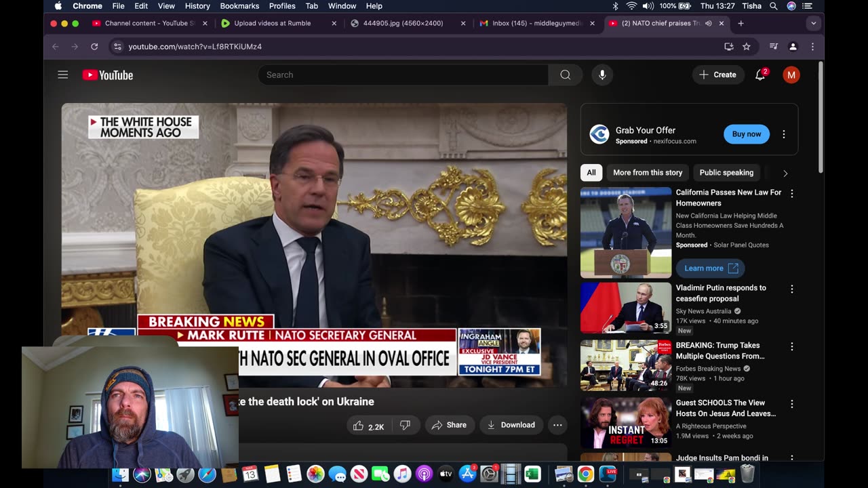Click the video player showing Mark Rutte

pyautogui.click(x=314, y=244)
